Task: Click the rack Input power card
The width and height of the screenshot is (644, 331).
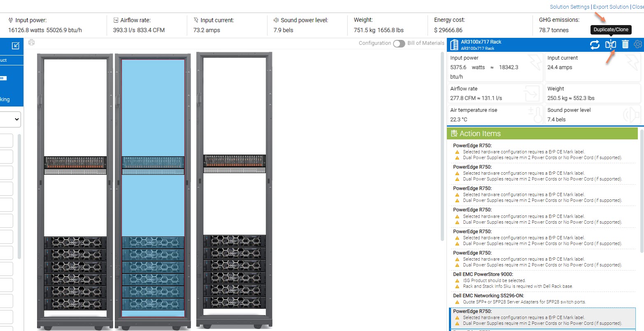Action: pos(496,67)
